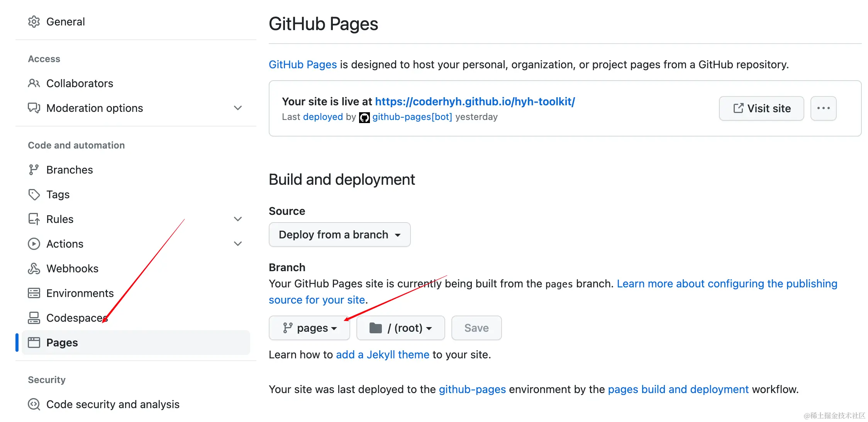Click the 'Branch' label text
The width and height of the screenshot is (868, 422).
tap(287, 267)
